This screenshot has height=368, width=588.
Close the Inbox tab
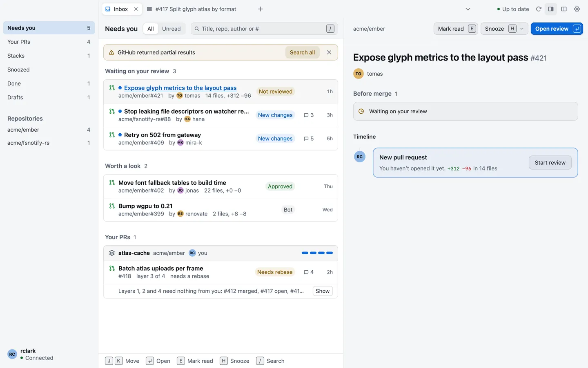coord(136,9)
